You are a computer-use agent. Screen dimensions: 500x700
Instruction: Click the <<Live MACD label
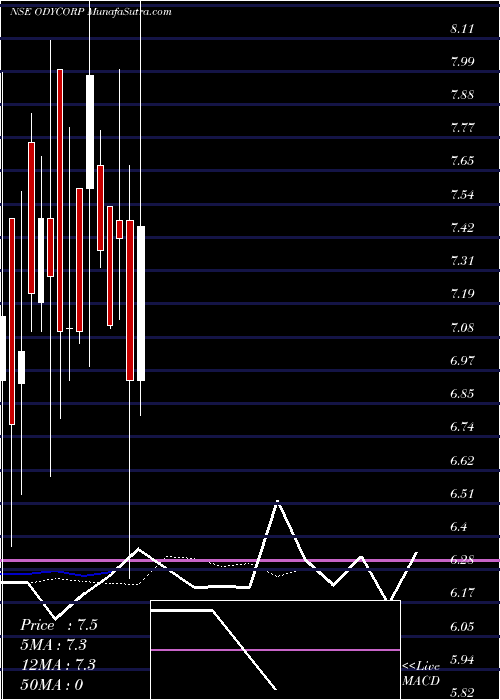click(x=421, y=673)
